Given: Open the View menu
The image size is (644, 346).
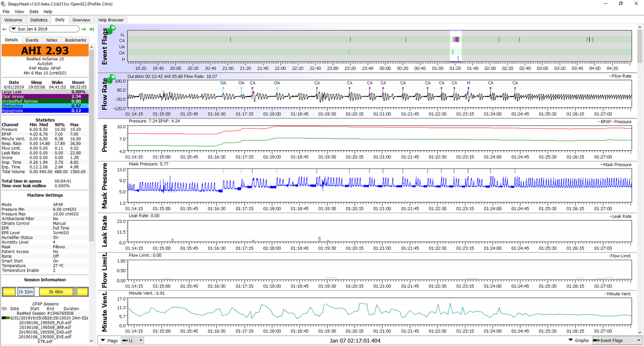Looking at the screenshot, I should point(19,11).
